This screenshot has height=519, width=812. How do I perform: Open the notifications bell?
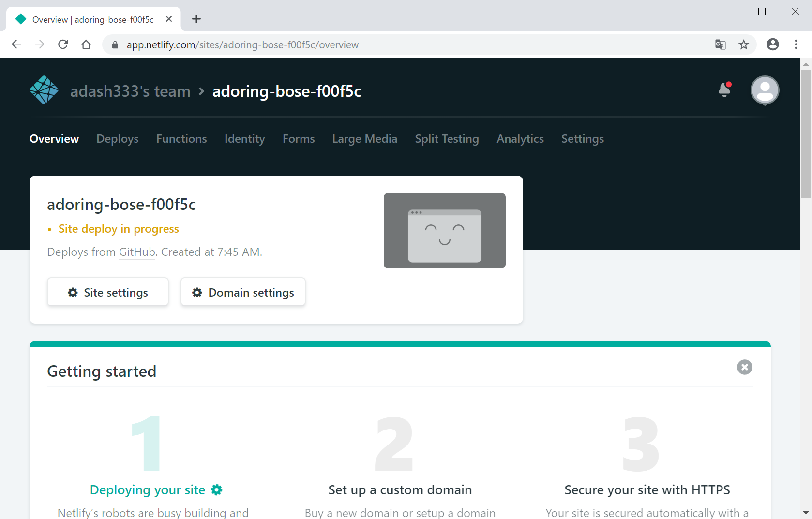[724, 90]
